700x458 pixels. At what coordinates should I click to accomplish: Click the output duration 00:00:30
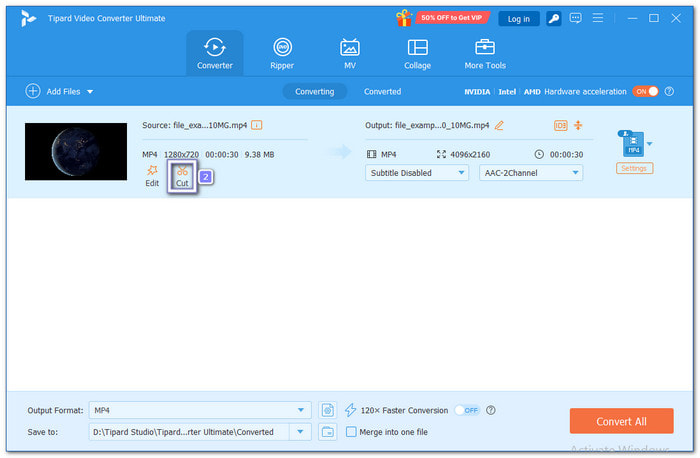click(x=567, y=154)
